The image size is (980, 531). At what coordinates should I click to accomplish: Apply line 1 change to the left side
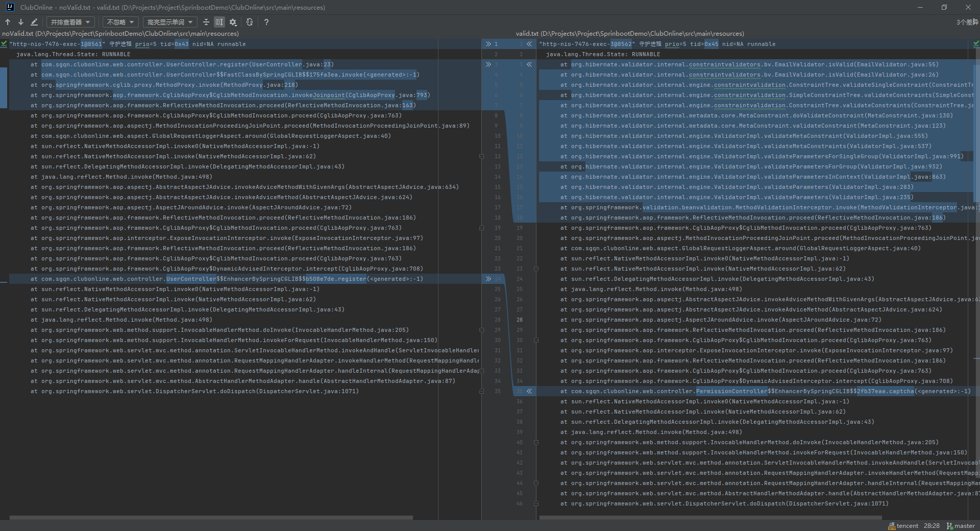click(x=529, y=44)
